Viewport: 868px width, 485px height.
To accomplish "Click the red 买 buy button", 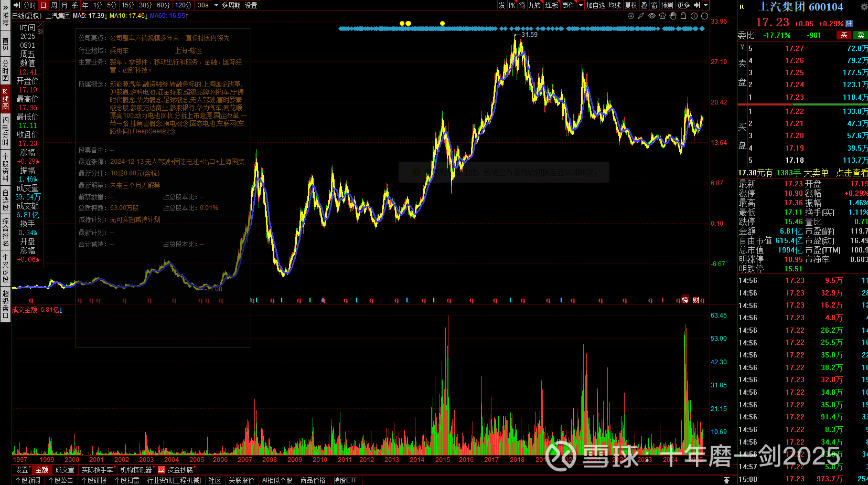I will coord(844,35).
